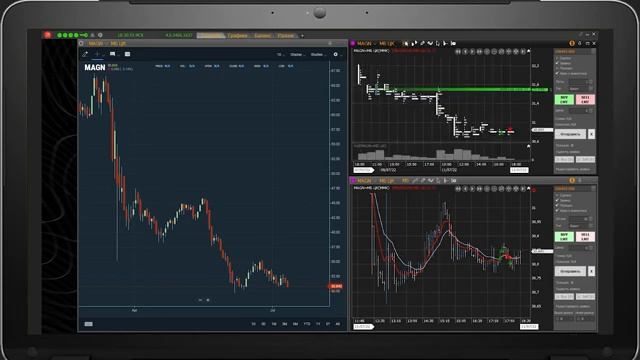Open chart settings gear on MAGN chart
This screenshot has height=360, width=640.
click(x=336, y=54)
